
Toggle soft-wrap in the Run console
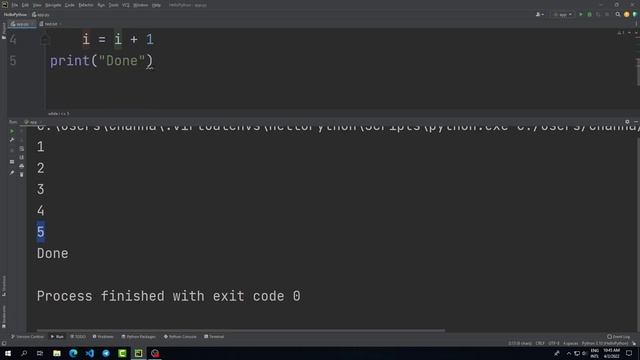coord(22,149)
